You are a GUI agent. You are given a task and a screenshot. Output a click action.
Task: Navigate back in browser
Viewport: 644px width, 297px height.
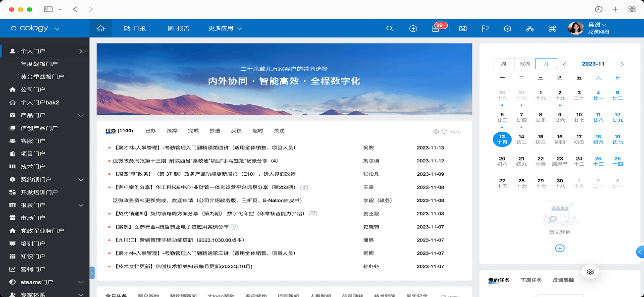coord(75,9)
